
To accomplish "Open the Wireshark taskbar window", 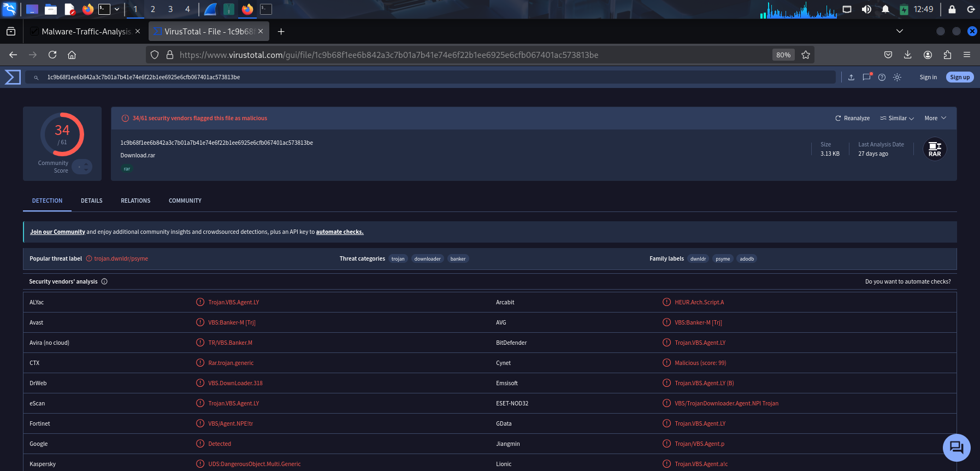I will tap(210, 9).
